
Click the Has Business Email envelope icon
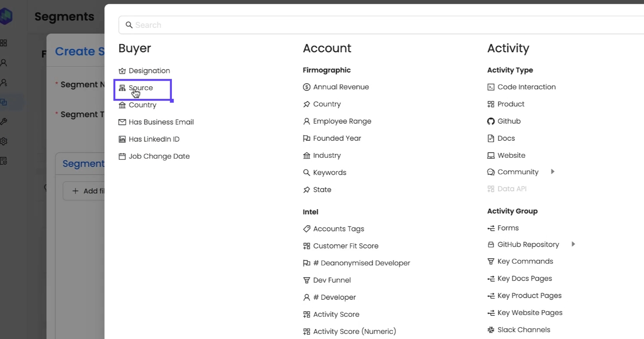tap(122, 122)
